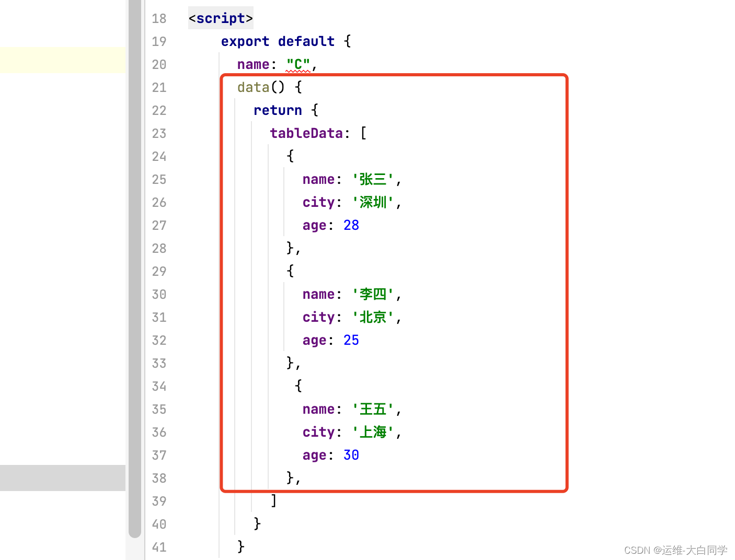Click the 'name' key on line 20
The width and height of the screenshot is (735, 560).
point(253,64)
